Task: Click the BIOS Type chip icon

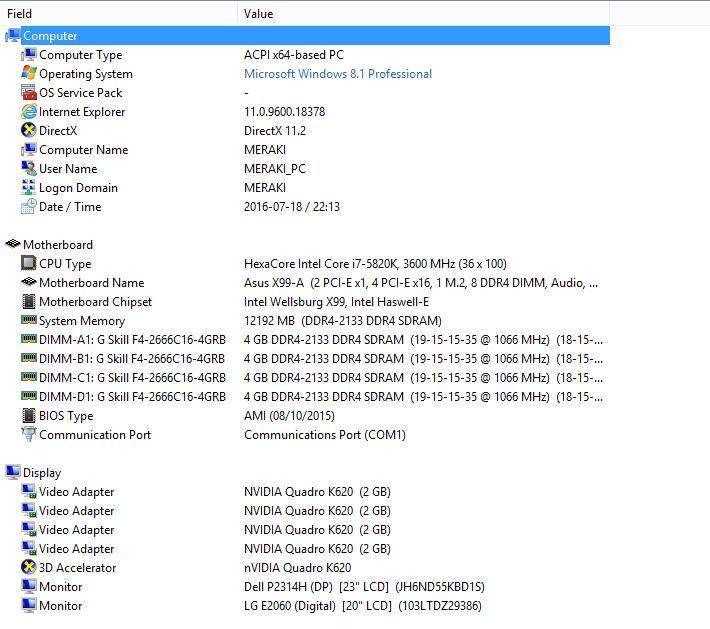Action: coord(29,415)
